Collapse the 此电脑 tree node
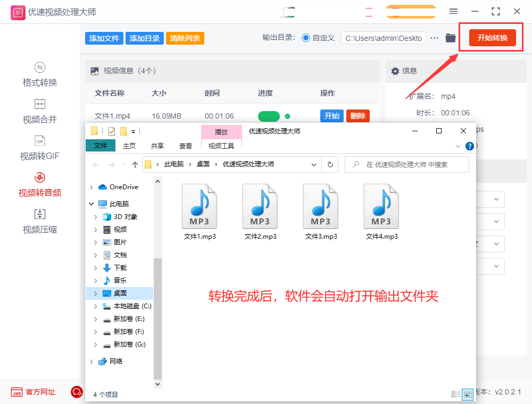 tap(91, 204)
